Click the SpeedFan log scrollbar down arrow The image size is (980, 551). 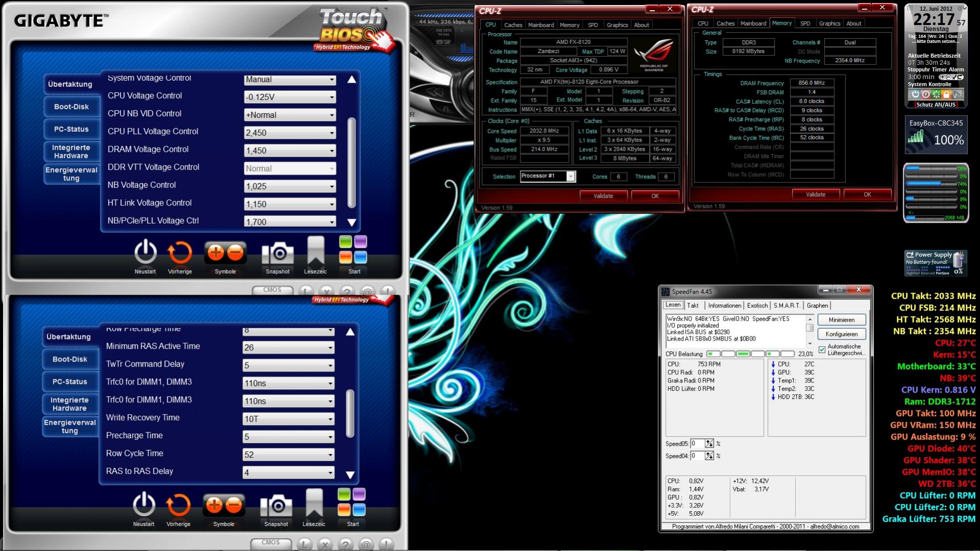point(810,344)
